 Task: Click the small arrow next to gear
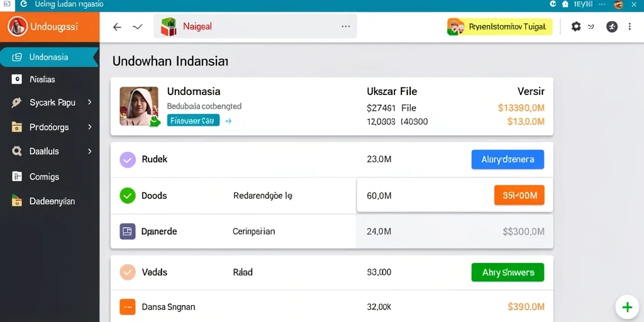(591, 27)
